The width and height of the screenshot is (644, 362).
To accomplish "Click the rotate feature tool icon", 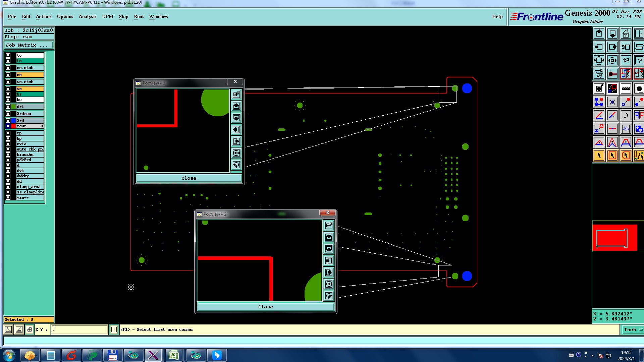I will point(626,116).
